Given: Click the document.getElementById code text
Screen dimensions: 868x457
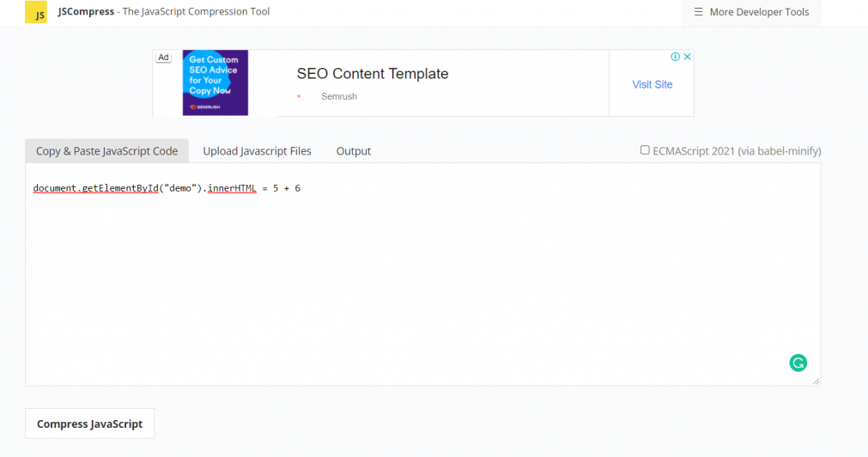Looking at the screenshot, I should pyautogui.click(x=96, y=188).
